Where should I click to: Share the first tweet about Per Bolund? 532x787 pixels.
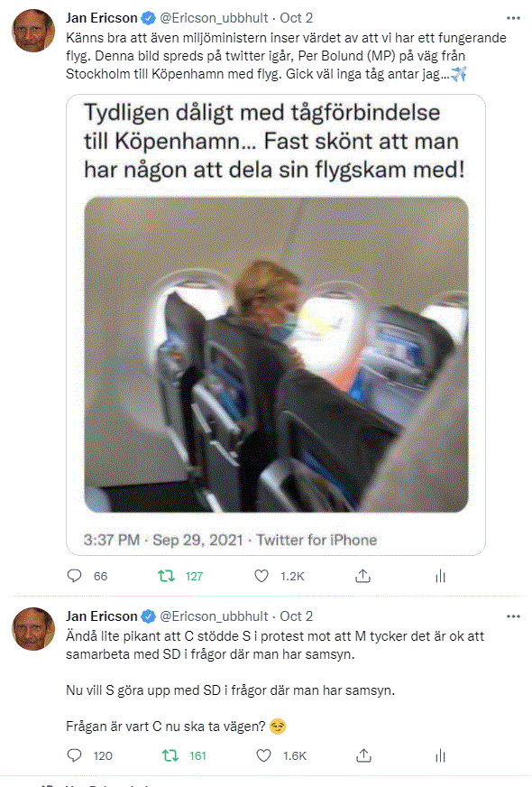[362, 576]
